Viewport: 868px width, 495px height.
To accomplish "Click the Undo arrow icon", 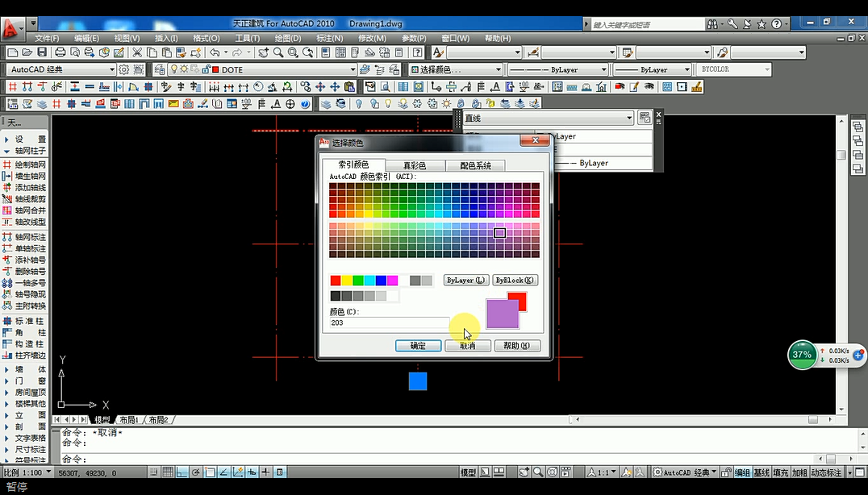I will 215,52.
